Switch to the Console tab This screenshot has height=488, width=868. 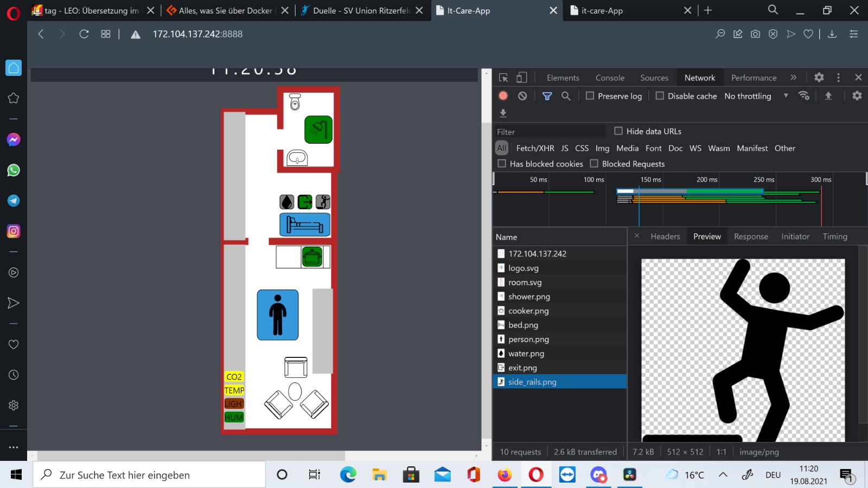tap(610, 78)
